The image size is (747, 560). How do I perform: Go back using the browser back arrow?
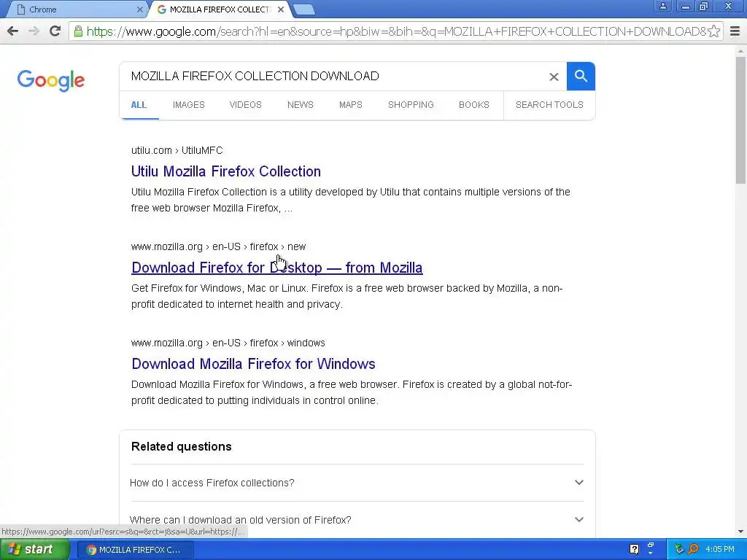pyautogui.click(x=13, y=31)
